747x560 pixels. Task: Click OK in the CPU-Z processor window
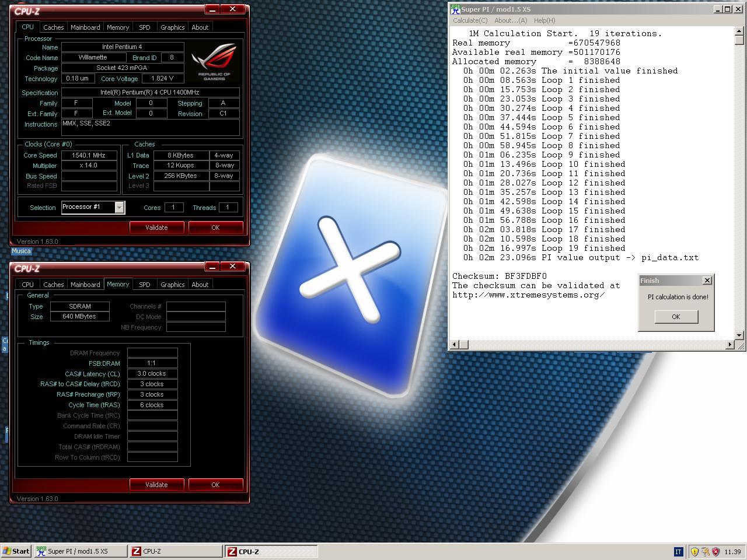pos(215,228)
